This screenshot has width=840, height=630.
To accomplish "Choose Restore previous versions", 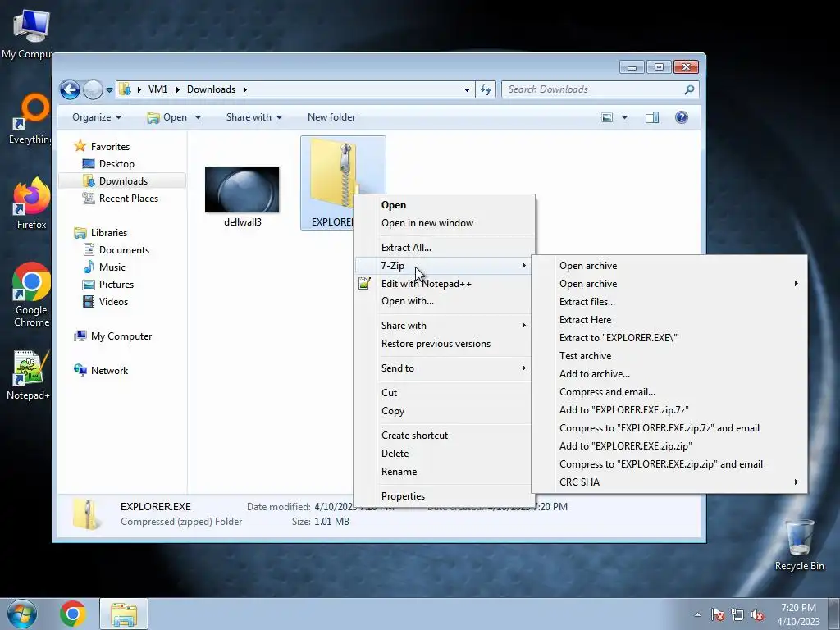I will click(x=444, y=344).
